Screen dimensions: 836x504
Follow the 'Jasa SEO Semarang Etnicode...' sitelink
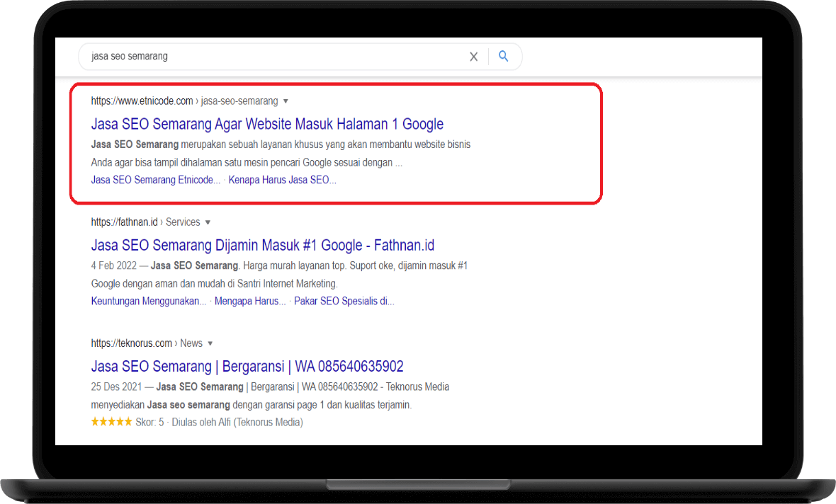155,180
